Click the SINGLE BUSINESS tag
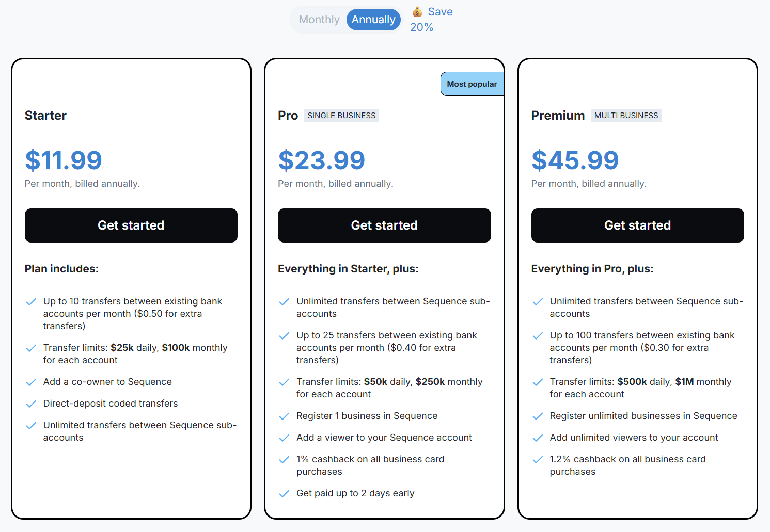Screen dimensions: 770x532 click(x=342, y=116)
